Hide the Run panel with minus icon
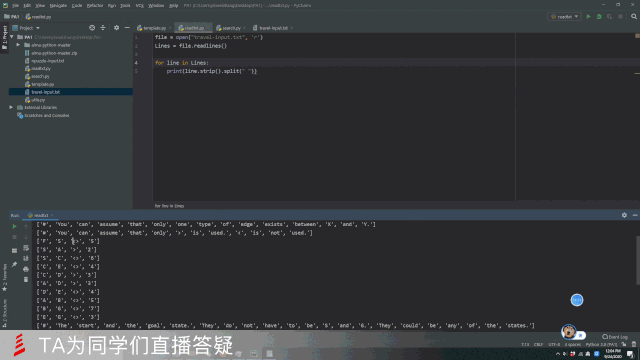This screenshot has width=640, height=360. pyautogui.click(x=635, y=215)
